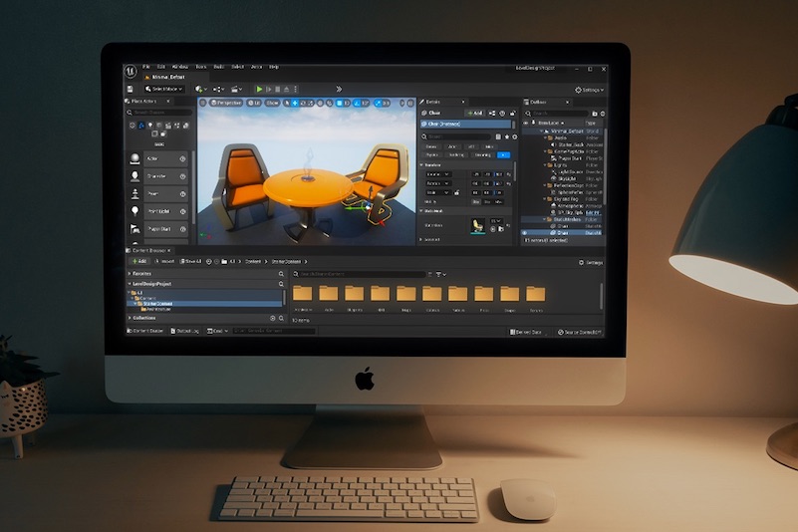This screenshot has height=532, width=798.
Task: Click Save All in Content Browser
Action: [x=191, y=261]
